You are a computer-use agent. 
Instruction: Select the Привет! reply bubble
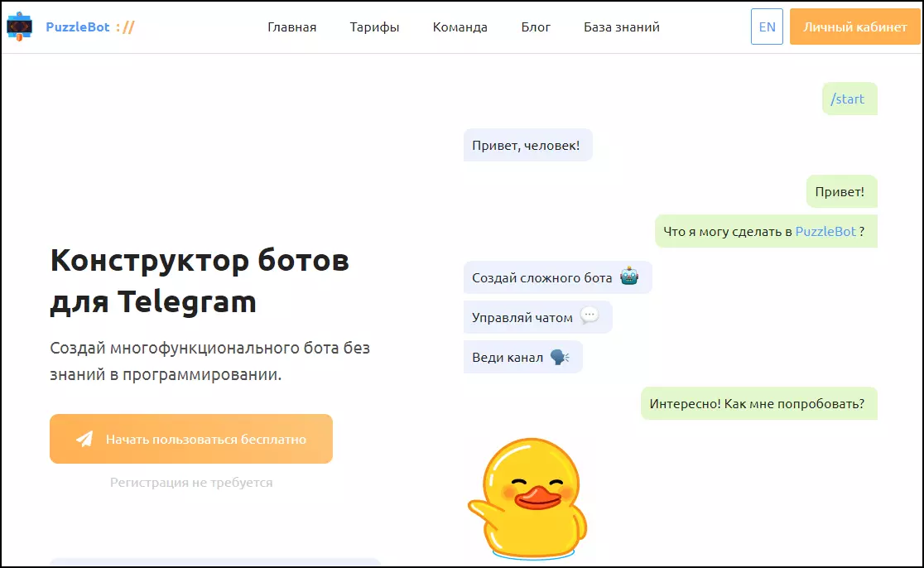coord(841,191)
